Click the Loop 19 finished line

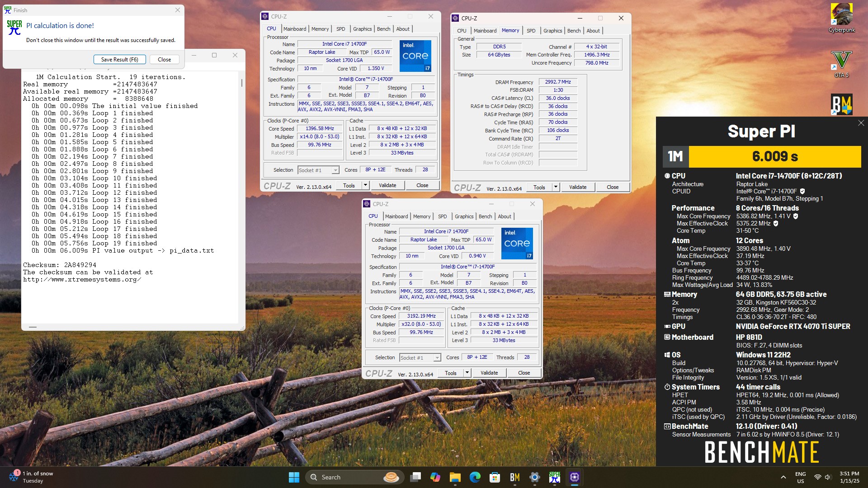[x=94, y=243]
